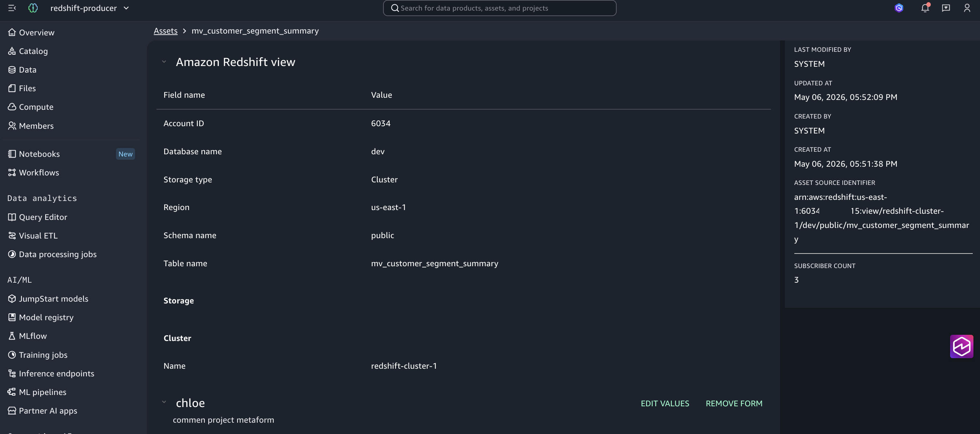Screen dimensions: 980x434
Task: Click the Model registry icon
Action: click(12, 317)
